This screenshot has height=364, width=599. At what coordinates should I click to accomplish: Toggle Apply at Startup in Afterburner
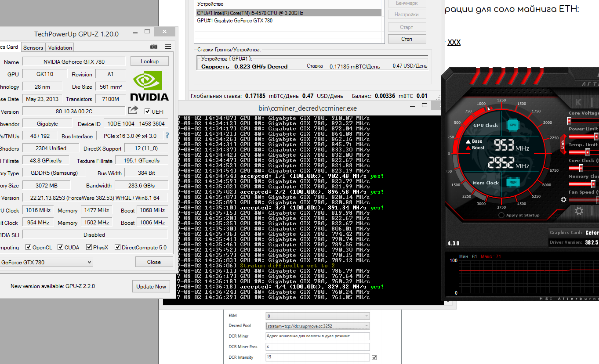pyautogui.click(x=501, y=215)
